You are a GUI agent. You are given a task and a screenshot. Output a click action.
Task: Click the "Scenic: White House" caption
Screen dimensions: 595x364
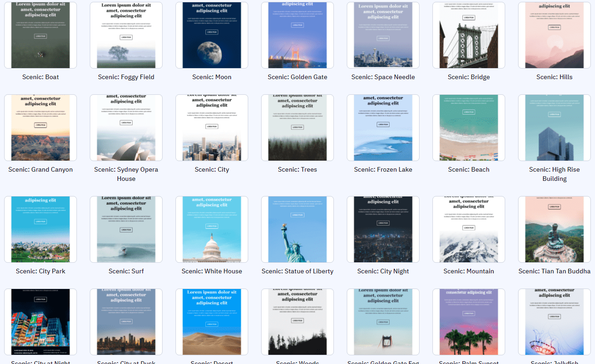pos(212,271)
